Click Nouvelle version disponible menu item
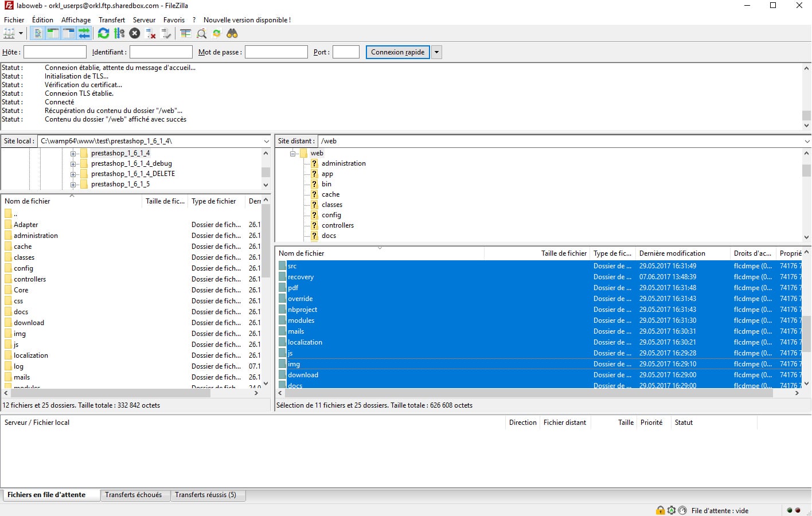812x516 pixels. click(x=247, y=19)
